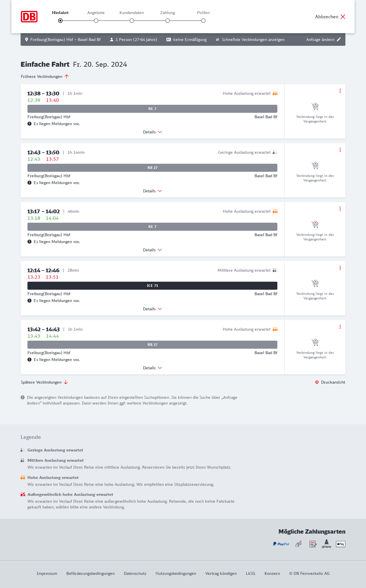Click the dark ICE 71 train bar
The height and width of the screenshot is (588, 366).
click(x=152, y=286)
